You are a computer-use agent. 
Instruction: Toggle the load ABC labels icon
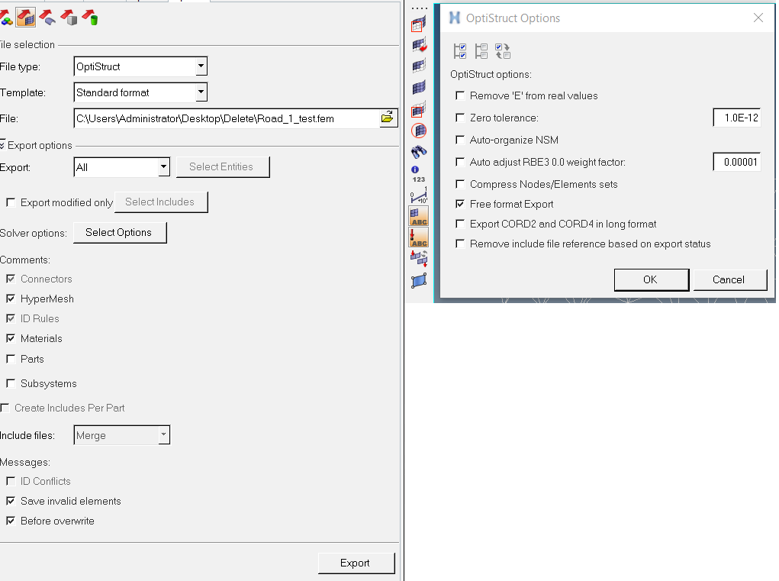tap(419, 237)
